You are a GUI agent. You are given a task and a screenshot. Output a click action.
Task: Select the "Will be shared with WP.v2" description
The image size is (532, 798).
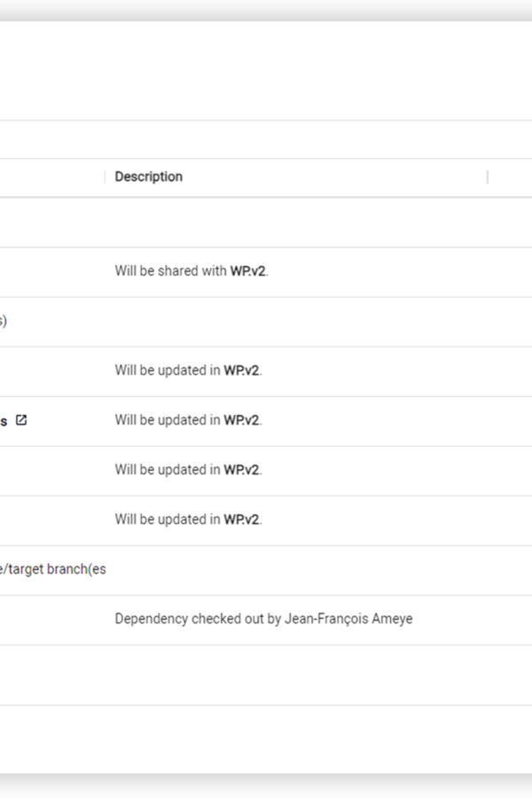click(192, 270)
